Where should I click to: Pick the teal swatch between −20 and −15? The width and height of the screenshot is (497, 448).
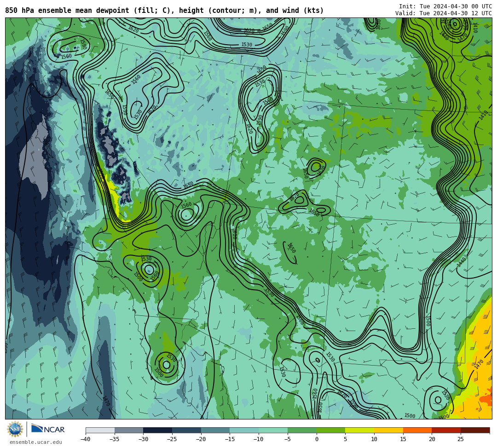215,430
